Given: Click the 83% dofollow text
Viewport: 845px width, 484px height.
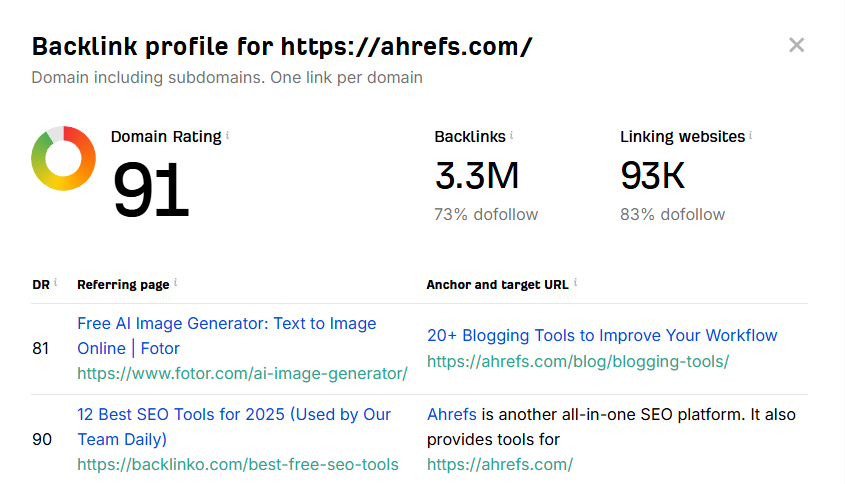Looking at the screenshot, I should (673, 215).
